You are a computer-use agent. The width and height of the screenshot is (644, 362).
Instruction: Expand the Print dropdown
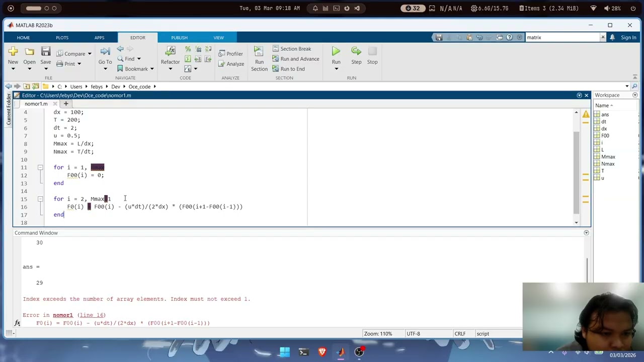pyautogui.click(x=79, y=64)
